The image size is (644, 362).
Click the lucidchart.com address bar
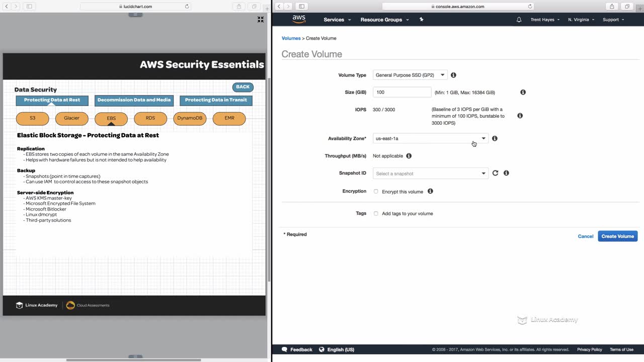click(x=135, y=7)
